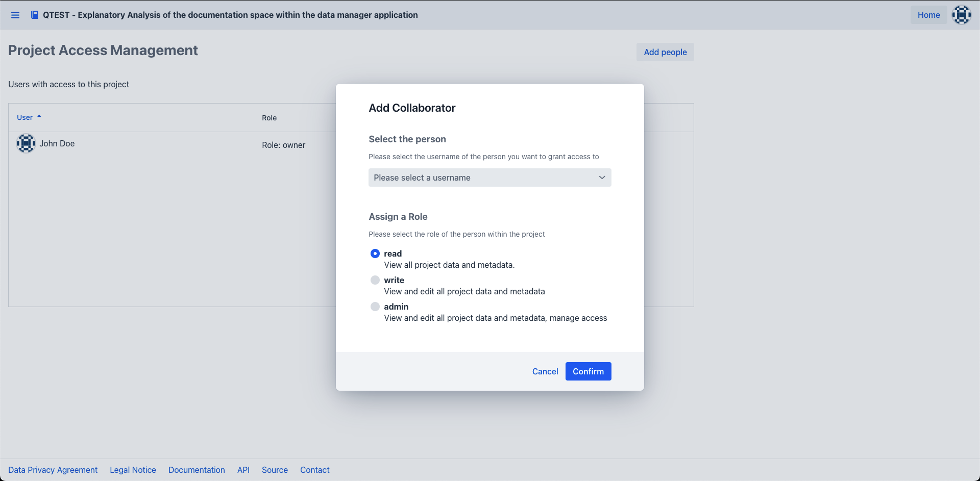980x481 pixels.
Task: Click John Doe's avatar icon
Action: pos(26,143)
